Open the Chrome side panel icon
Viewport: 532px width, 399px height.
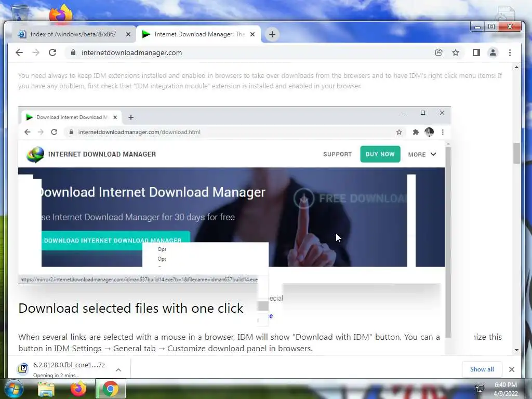[x=476, y=52]
